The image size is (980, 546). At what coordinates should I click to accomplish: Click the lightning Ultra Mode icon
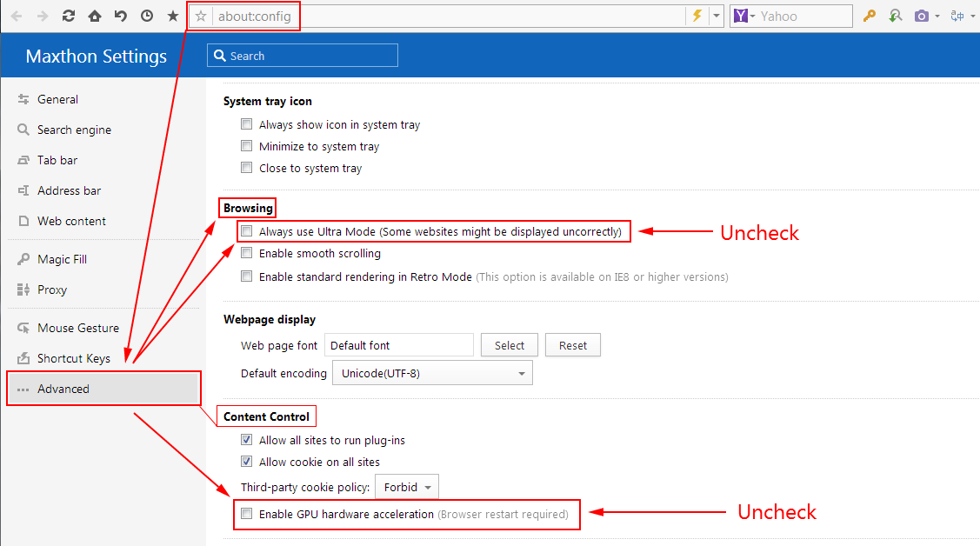click(697, 17)
